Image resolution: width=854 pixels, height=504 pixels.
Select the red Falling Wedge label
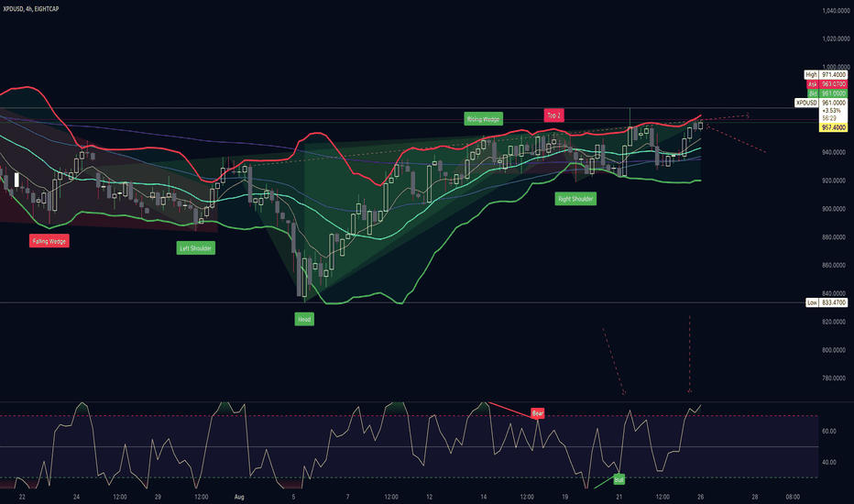(x=49, y=241)
